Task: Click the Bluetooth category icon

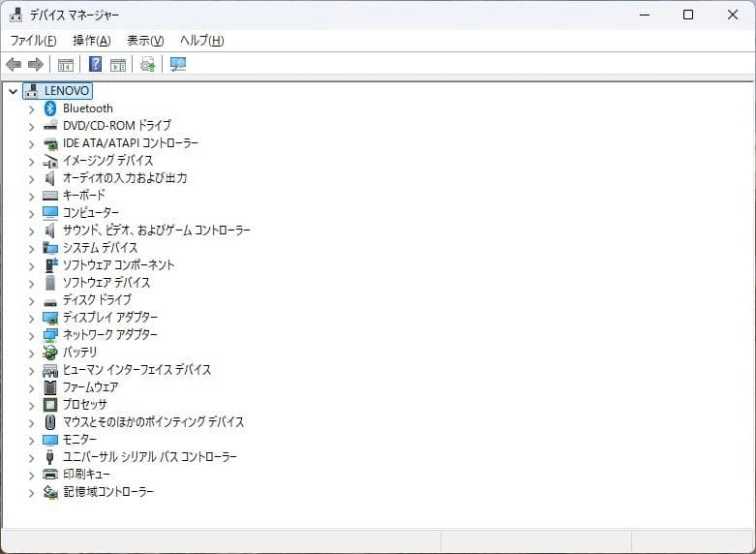Action: coord(50,108)
